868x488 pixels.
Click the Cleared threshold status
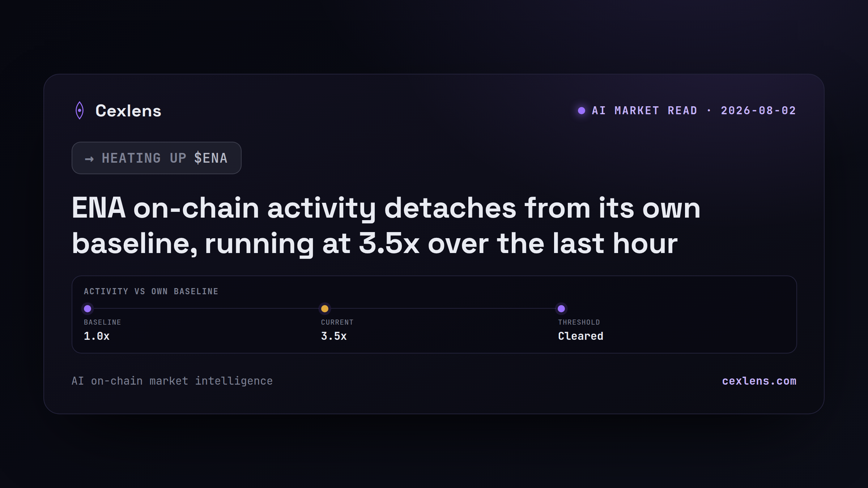click(580, 336)
